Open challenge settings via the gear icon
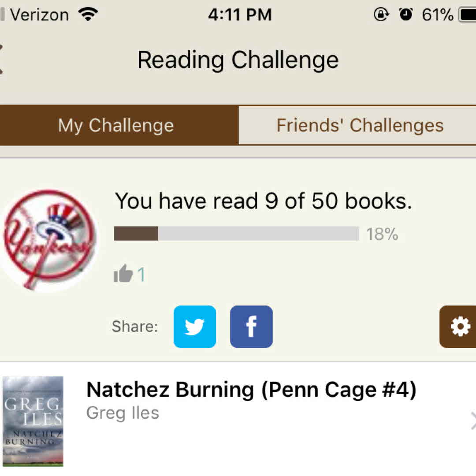Screen dimensions: 476x476 tap(459, 327)
